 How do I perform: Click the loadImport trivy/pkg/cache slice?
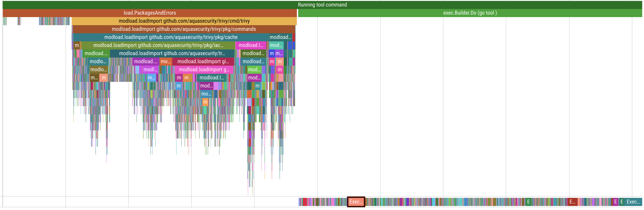click(171, 37)
